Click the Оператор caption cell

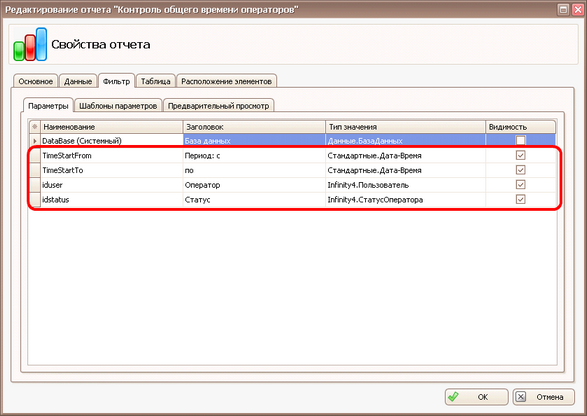coord(254,185)
